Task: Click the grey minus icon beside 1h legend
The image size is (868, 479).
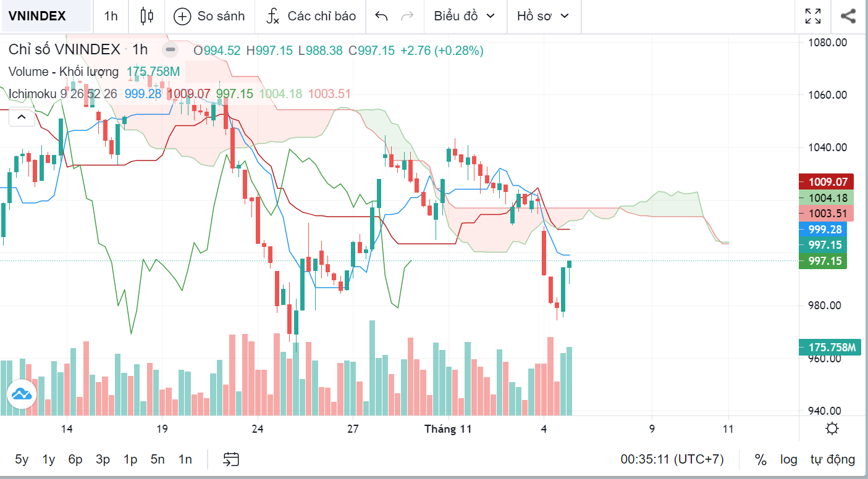Action: point(171,50)
